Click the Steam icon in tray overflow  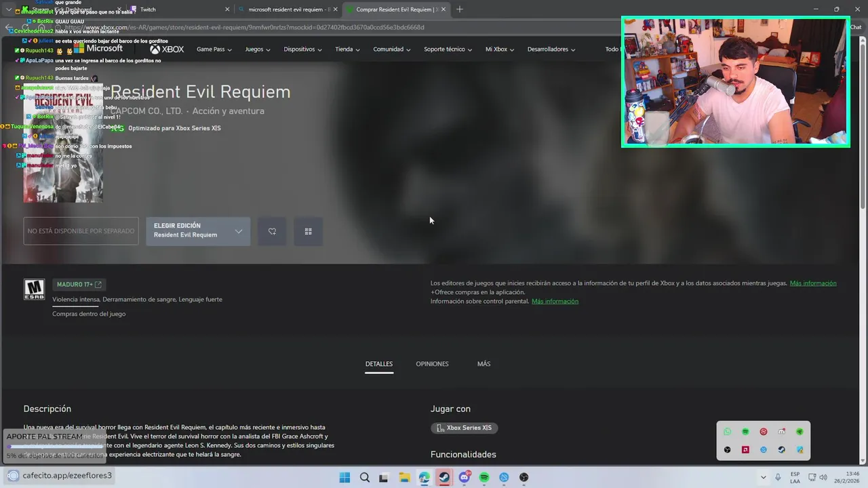(781, 449)
